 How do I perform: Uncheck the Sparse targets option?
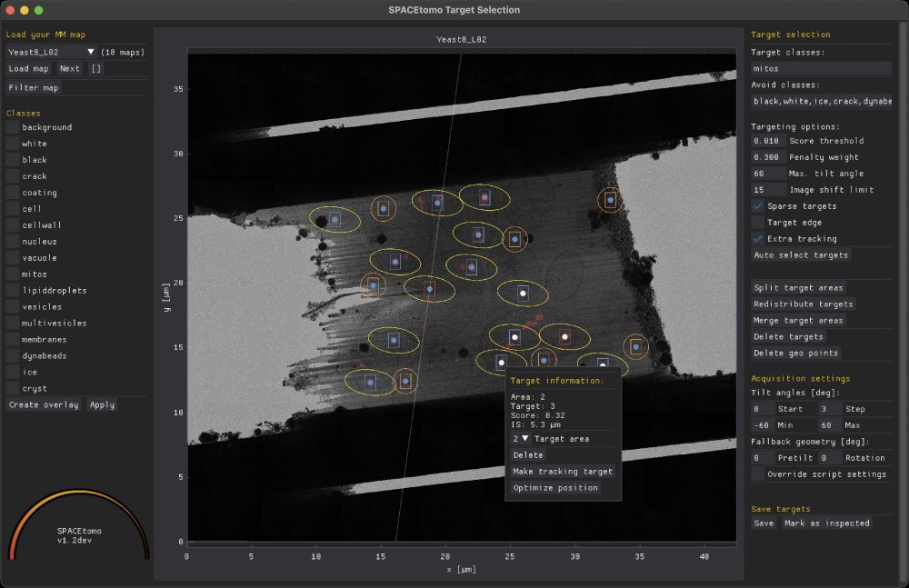point(757,206)
